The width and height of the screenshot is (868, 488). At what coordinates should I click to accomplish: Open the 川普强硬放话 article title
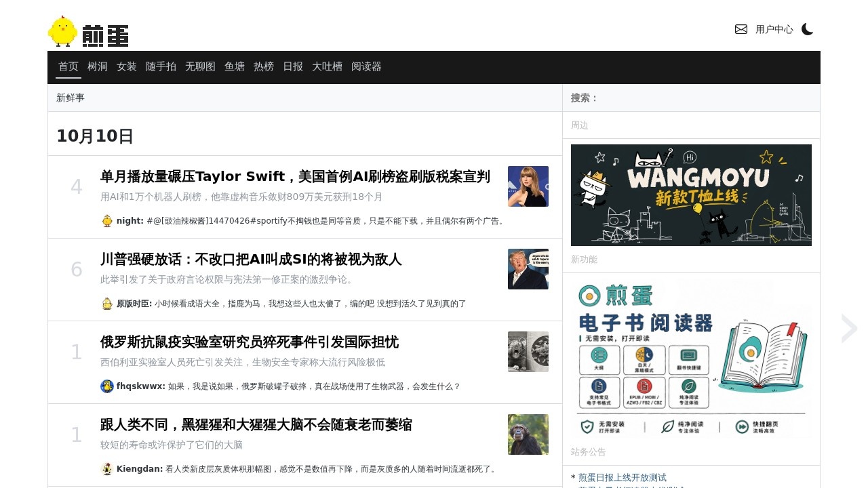tap(251, 260)
